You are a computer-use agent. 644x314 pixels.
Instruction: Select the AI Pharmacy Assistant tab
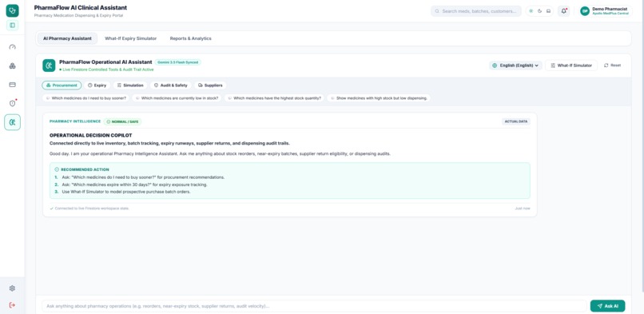click(x=67, y=38)
